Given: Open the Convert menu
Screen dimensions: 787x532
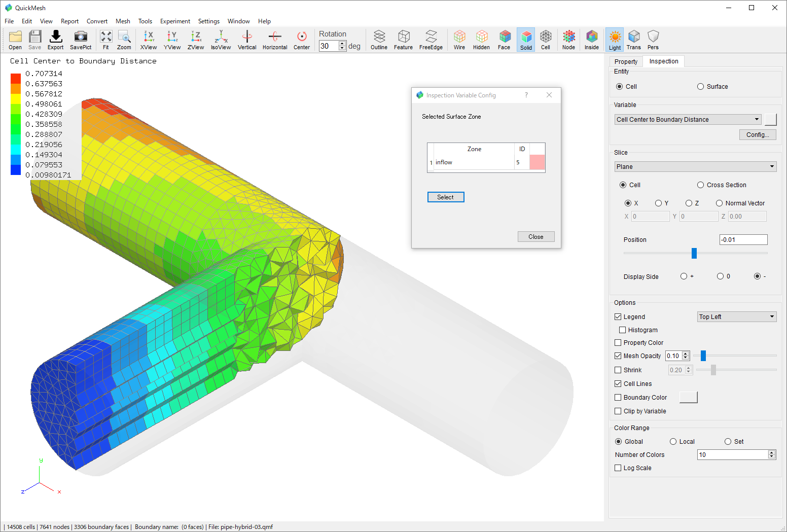Looking at the screenshot, I should (97, 21).
